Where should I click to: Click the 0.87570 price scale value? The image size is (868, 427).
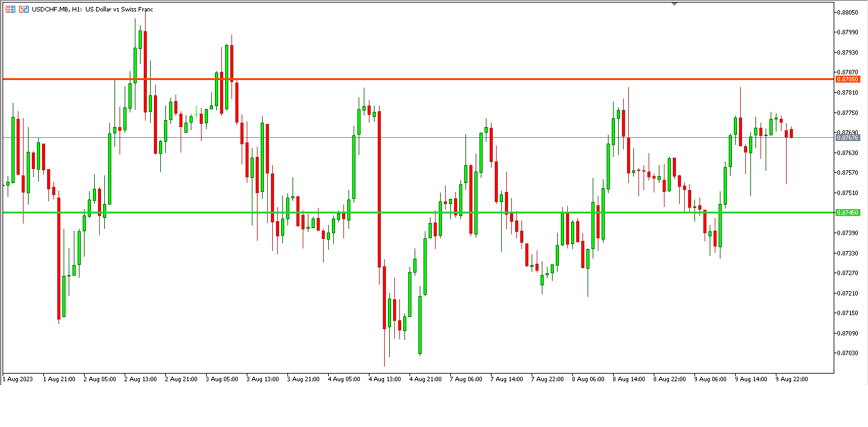848,173
